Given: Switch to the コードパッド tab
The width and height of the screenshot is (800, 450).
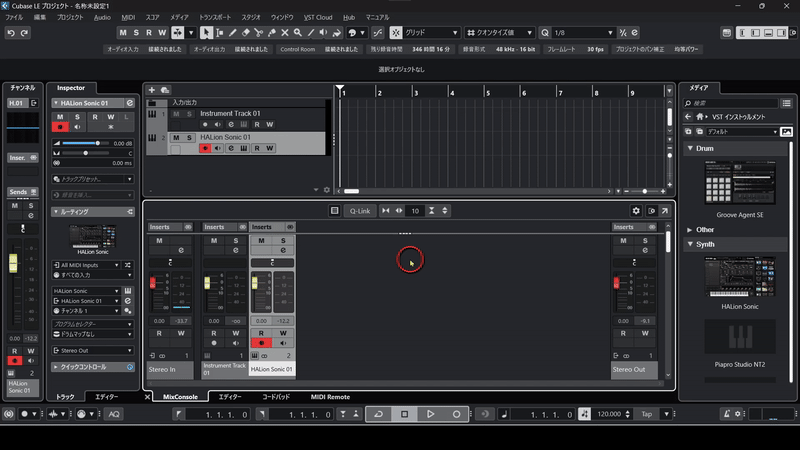Looking at the screenshot, I should click(276, 397).
